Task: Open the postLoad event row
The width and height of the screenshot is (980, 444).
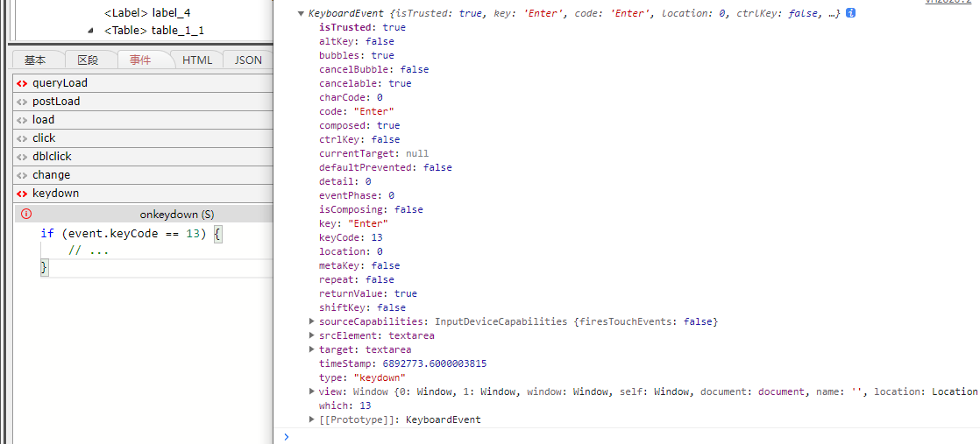Action: pyautogui.click(x=143, y=102)
